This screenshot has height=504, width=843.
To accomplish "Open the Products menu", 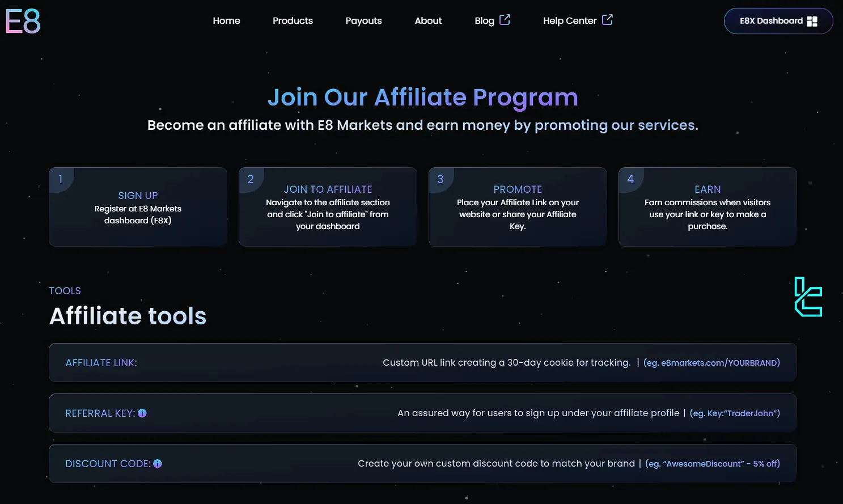I will (293, 20).
